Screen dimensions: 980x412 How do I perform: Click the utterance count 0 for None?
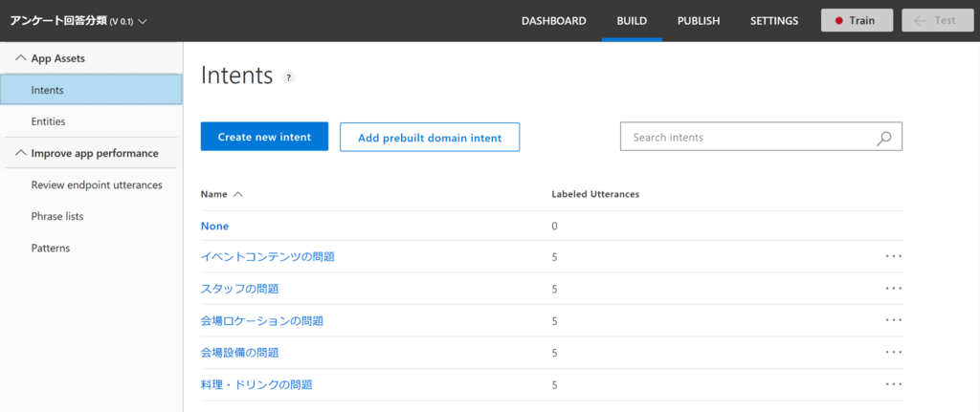point(554,226)
